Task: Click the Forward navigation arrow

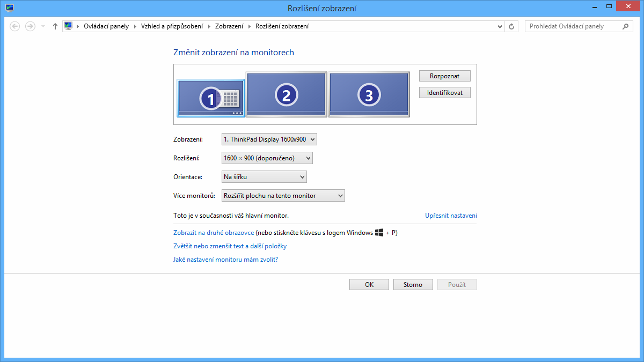Action: pyautogui.click(x=30, y=26)
